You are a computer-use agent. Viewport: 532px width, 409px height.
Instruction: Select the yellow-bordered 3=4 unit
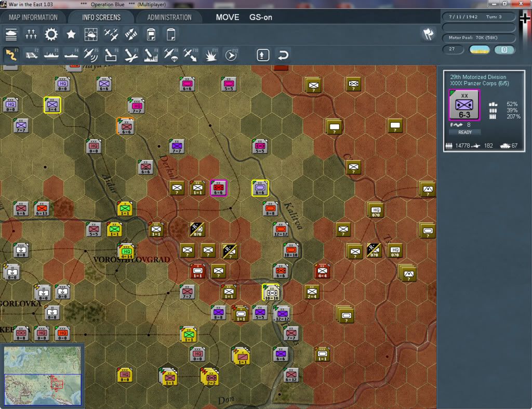(x=52, y=104)
